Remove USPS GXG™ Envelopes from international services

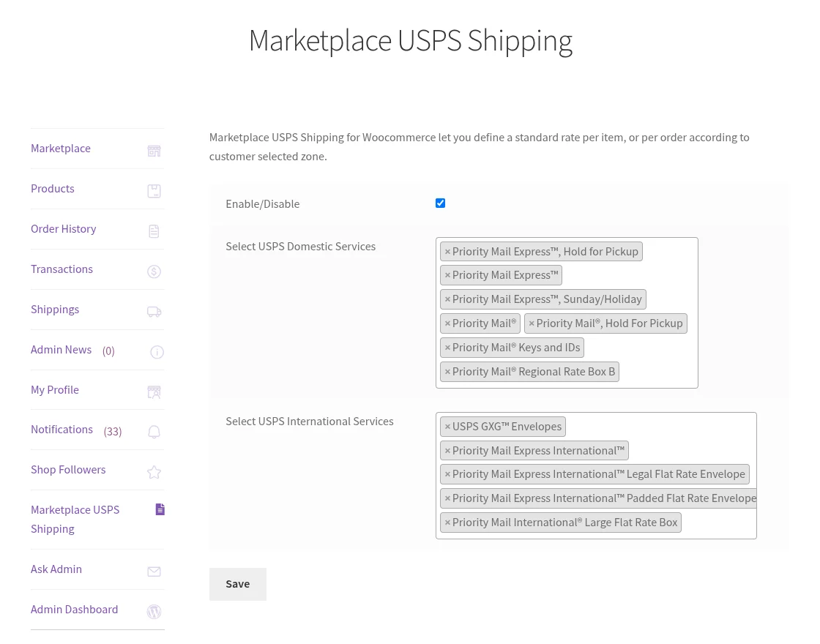coord(447,426)
